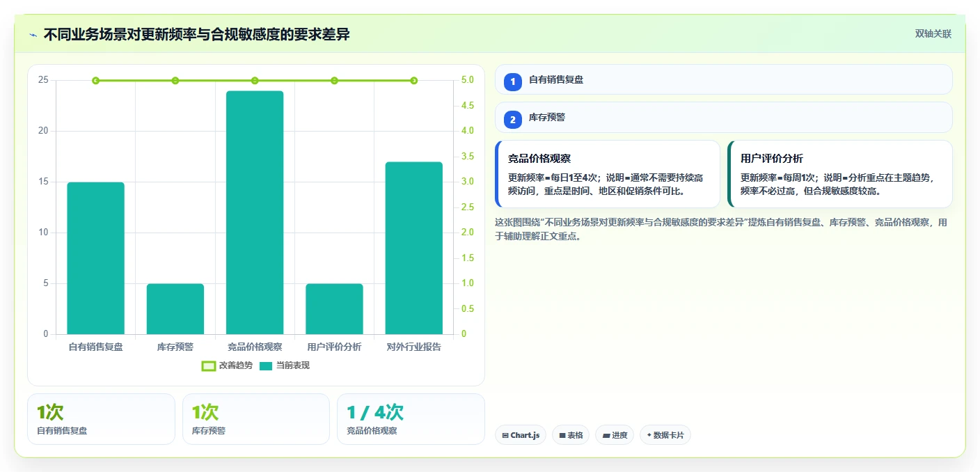Click the right axis value 5.0

pos(468,80)
